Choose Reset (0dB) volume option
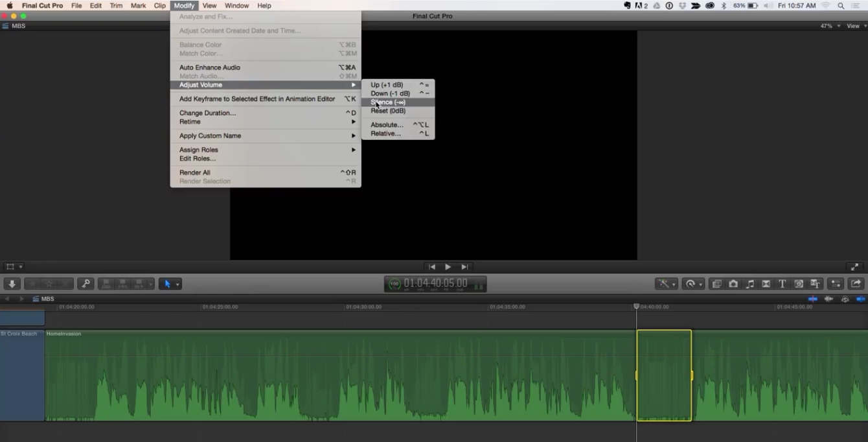 pyautogui.click(x=398, y=111)
